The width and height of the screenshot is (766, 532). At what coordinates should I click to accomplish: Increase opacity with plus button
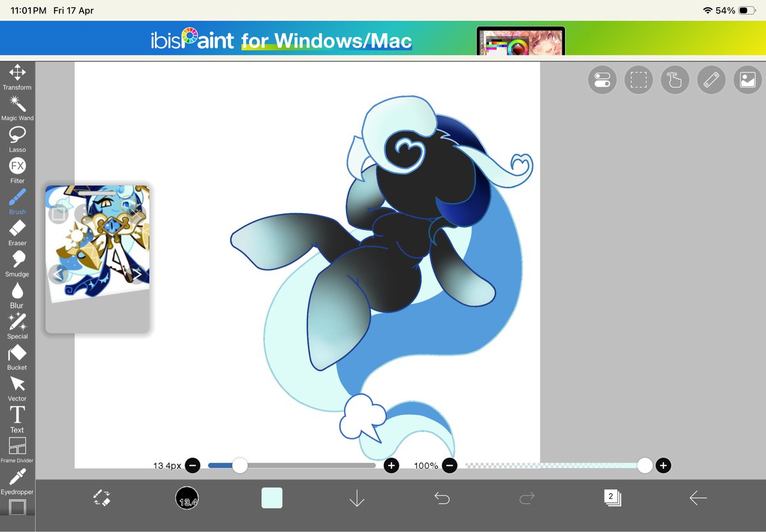tap(663, 466)
